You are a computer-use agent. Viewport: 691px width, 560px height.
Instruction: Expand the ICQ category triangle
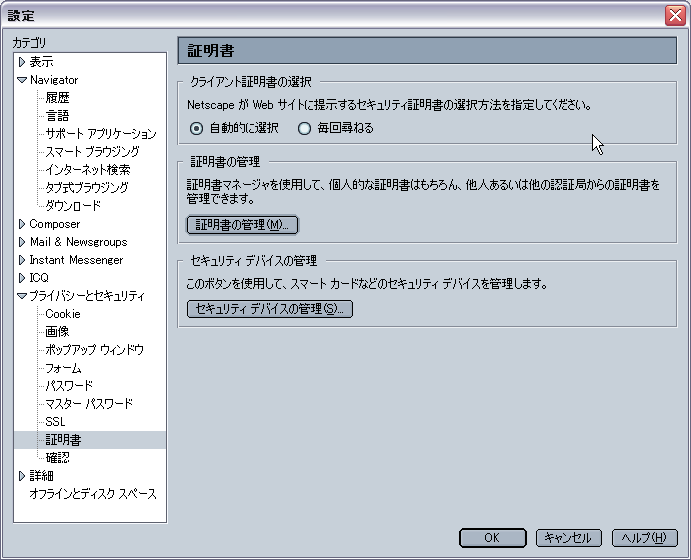[22, 278]
